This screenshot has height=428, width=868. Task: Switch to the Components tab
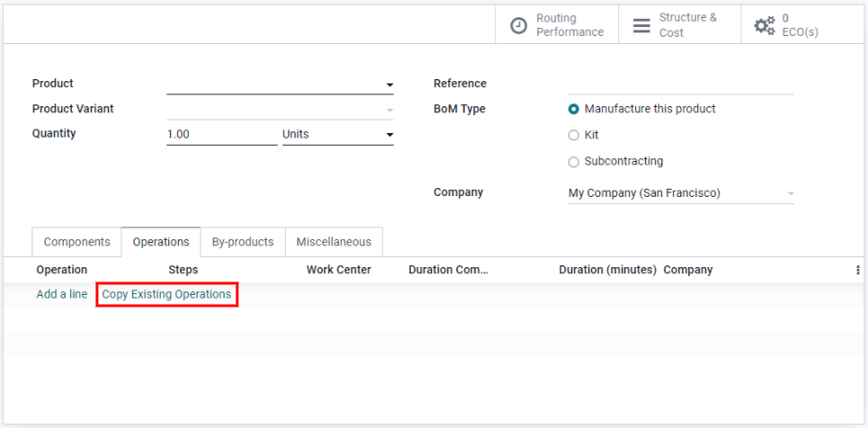point(76,242)
